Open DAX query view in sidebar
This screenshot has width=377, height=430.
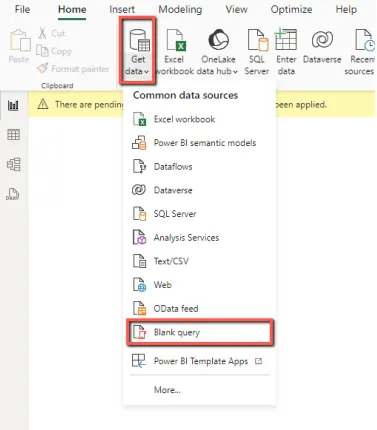13,194
